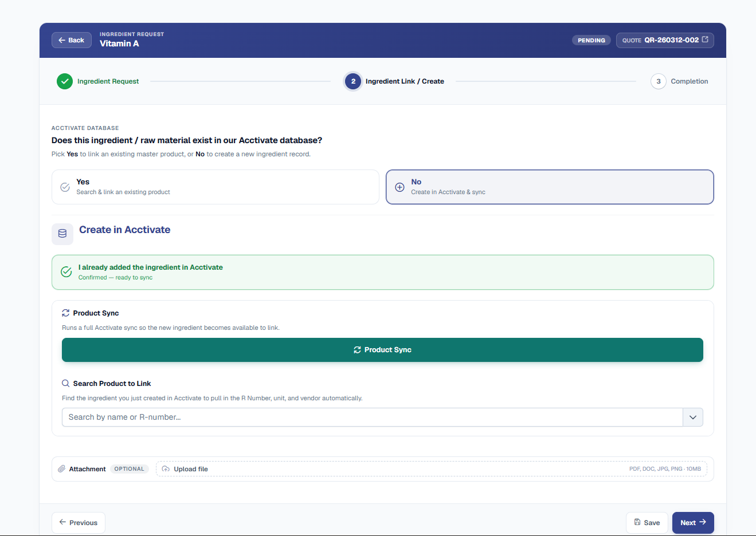The image size is (756, 536).
Task: Save the ingredient request
Action: [647, 523]
